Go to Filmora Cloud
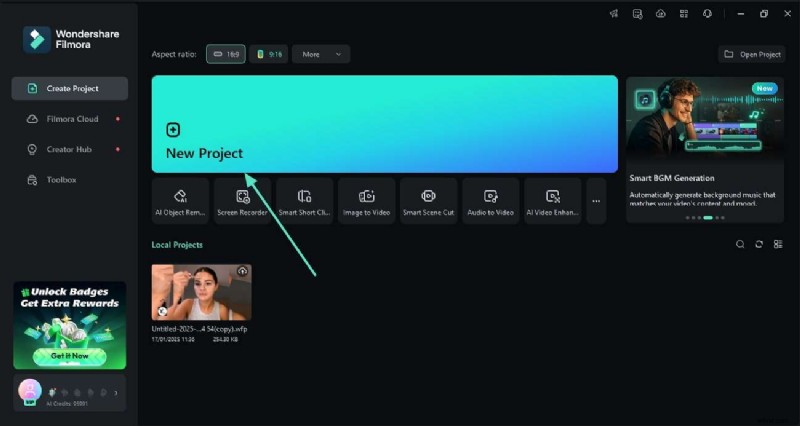Screen dimensions: 800x426 point(70,119)
